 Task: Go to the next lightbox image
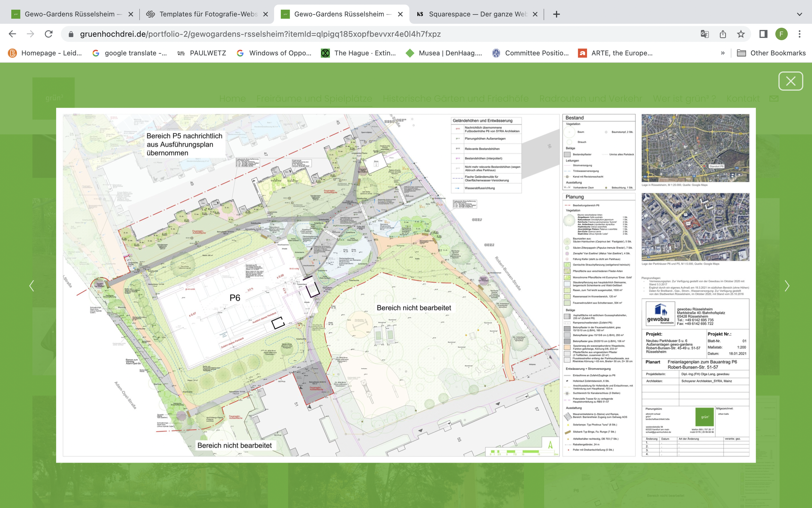point(786,286)
